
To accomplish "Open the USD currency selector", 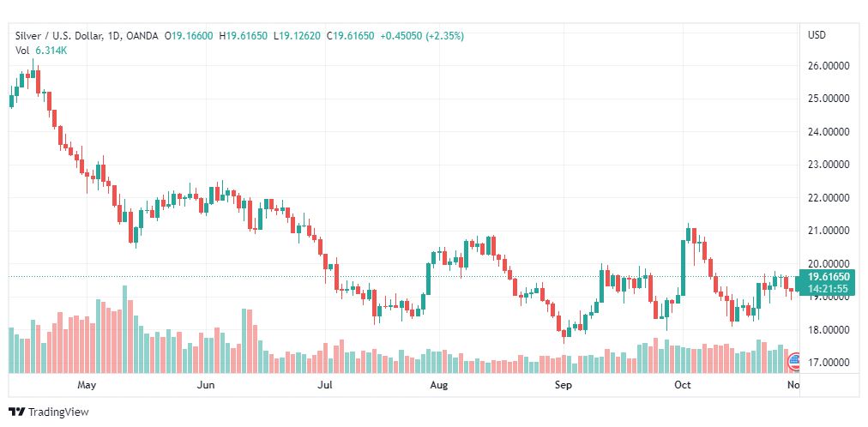I will click(817, 34).
